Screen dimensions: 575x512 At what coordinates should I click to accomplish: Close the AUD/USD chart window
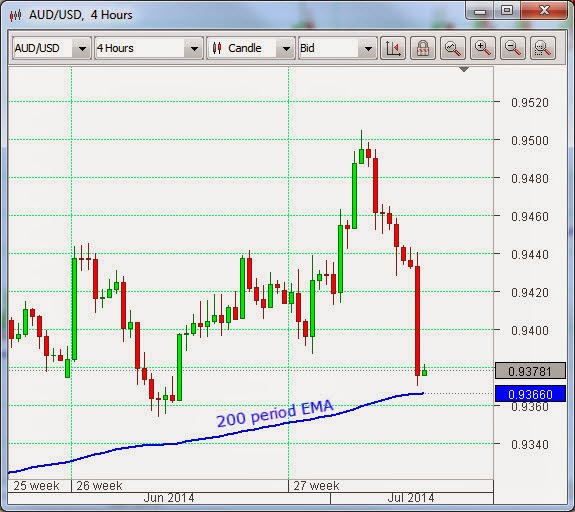(545, 10)
